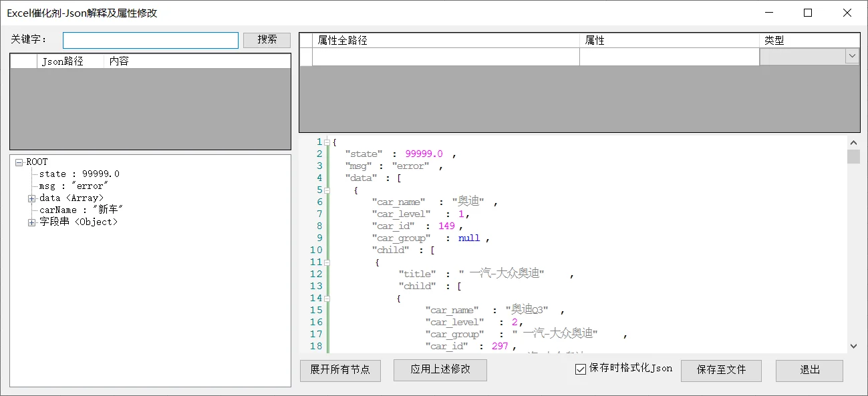Focus the 关键字 search input field

click(x=150, y=40)
